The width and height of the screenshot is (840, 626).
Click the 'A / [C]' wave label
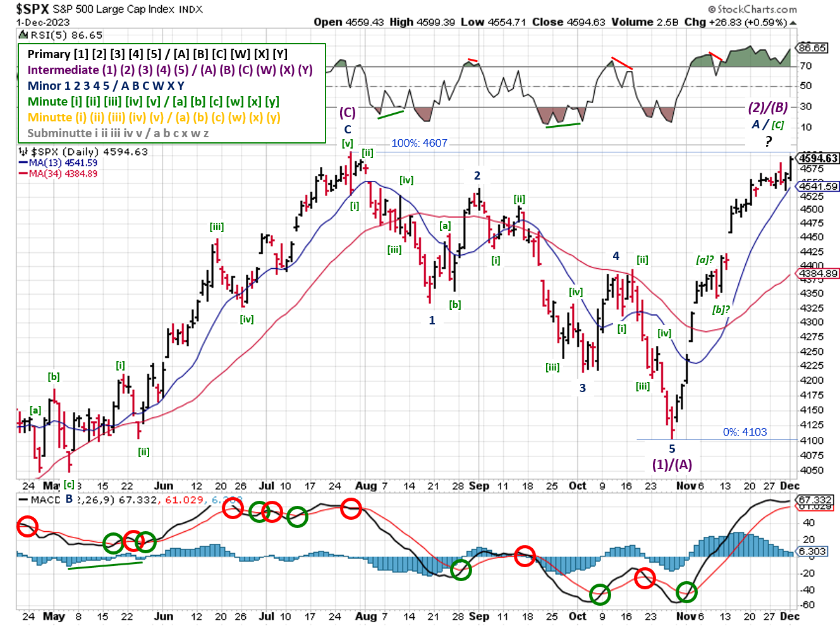[768, 125]
